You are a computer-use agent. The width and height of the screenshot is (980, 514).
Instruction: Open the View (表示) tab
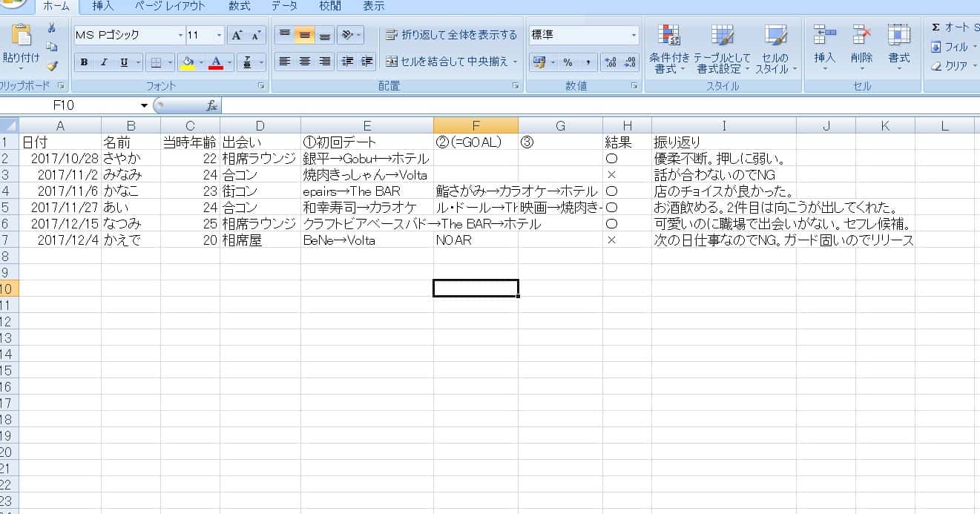374,6
